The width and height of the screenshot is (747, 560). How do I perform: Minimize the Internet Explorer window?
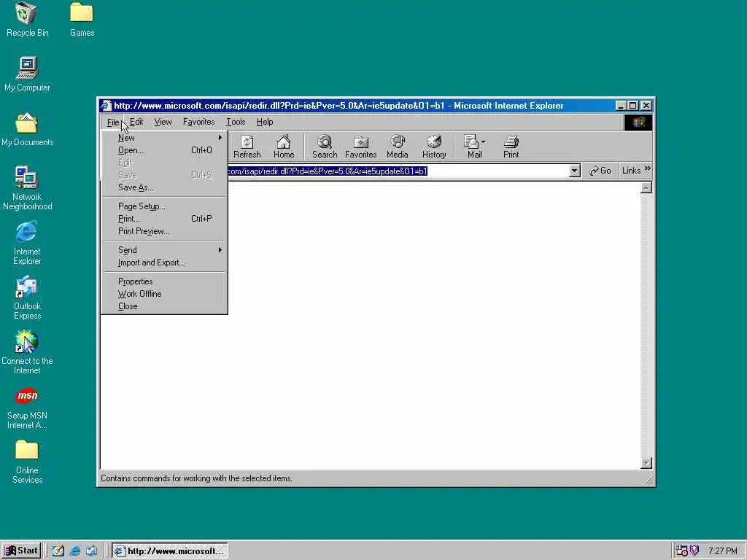pyautogui.click(x=621, y=106)
